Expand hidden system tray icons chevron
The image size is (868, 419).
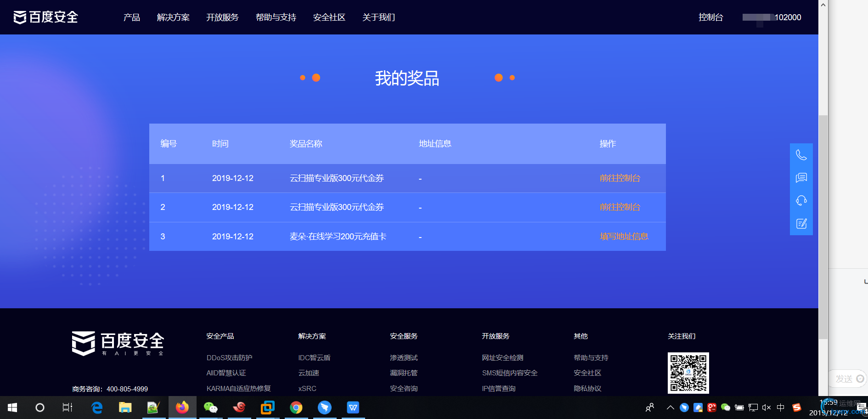[x=671, y=408]
